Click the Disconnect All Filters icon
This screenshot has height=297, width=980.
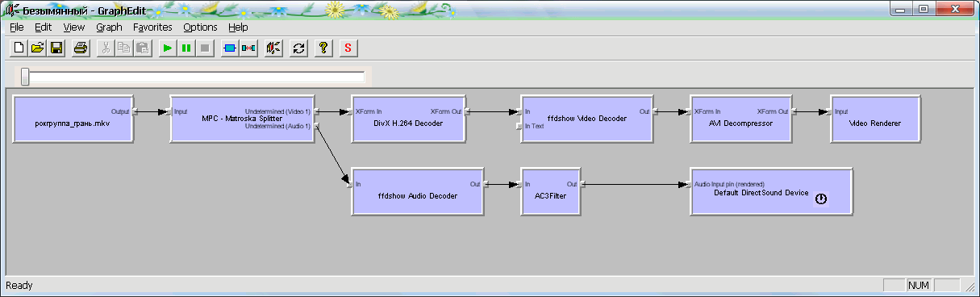[x=248, y=48]
